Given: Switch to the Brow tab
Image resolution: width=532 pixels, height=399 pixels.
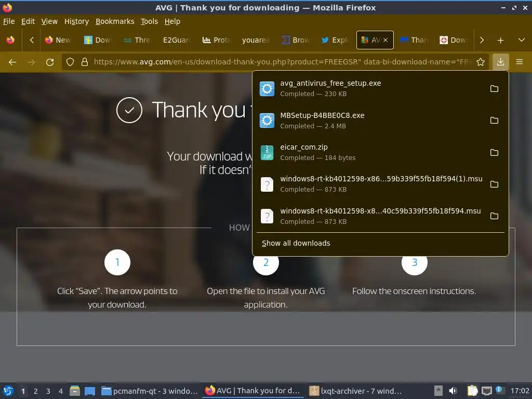Looking at the screenshot, I should (295, 40).
